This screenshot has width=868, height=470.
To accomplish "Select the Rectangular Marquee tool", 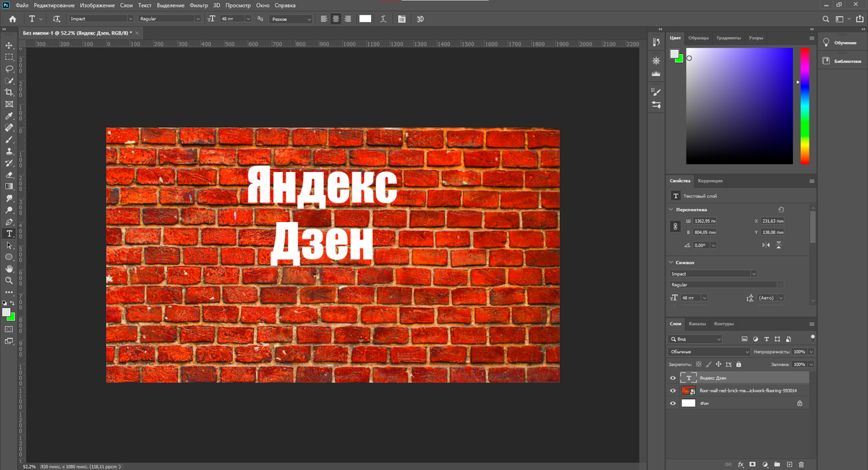I will [9, 57].
